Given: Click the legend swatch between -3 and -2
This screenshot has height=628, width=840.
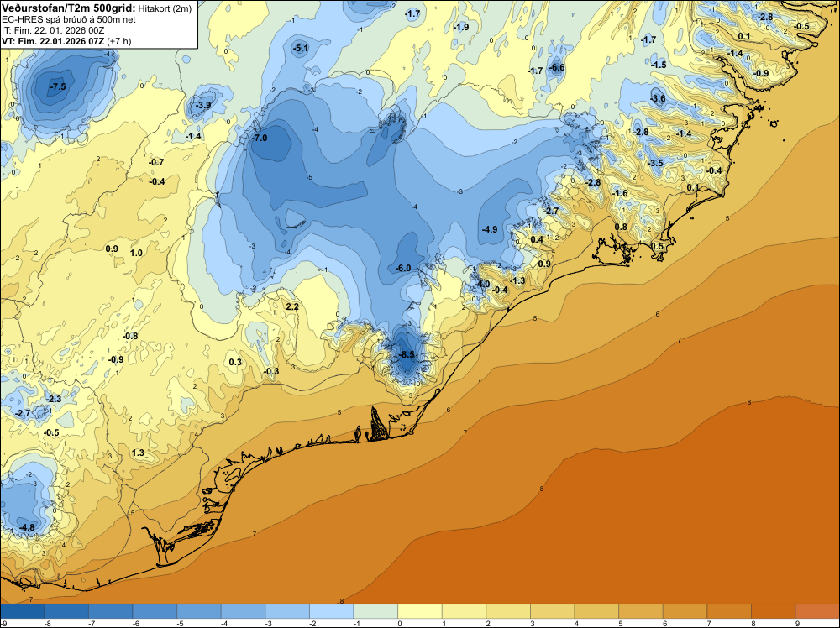Looking at the screenshot, I should [x=287, y=611].
